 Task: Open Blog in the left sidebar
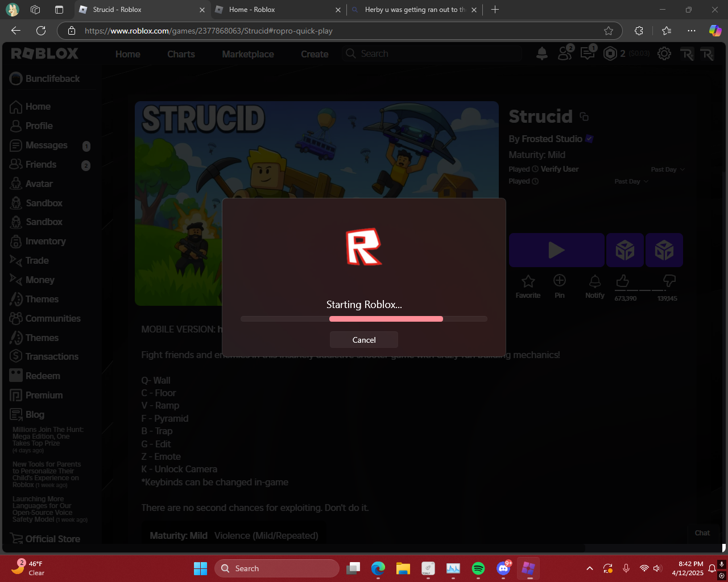[x=27, y=414]
